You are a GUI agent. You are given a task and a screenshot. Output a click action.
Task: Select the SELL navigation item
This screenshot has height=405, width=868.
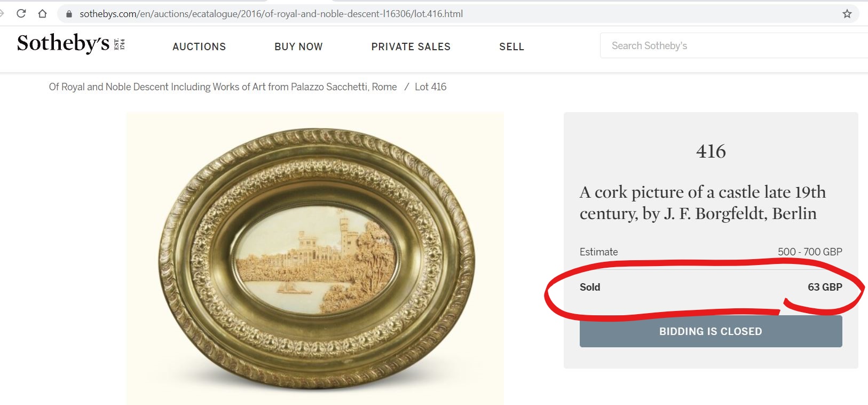pyautogui.click(x=511, y=47)
